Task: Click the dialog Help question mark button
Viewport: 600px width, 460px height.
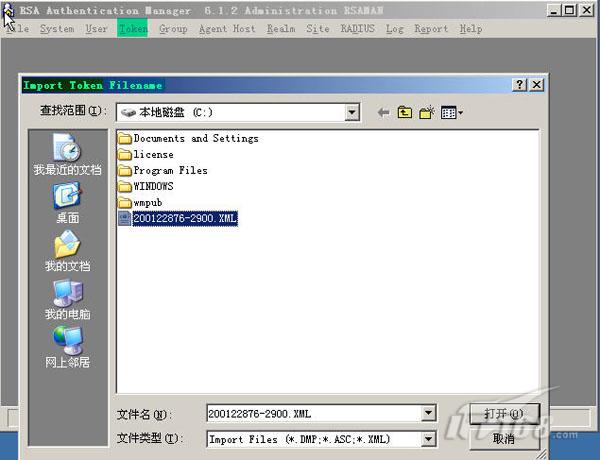Action: click(519, 85)
